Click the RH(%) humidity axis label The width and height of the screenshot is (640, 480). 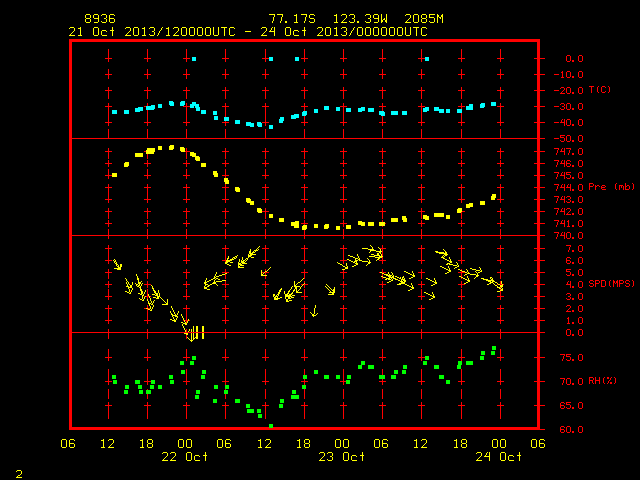[602, 381]
